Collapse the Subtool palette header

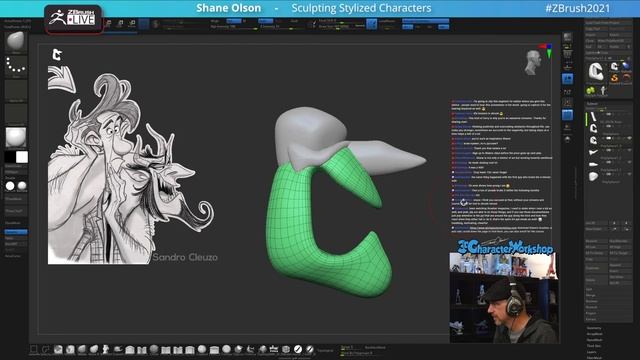coord(592,104)
